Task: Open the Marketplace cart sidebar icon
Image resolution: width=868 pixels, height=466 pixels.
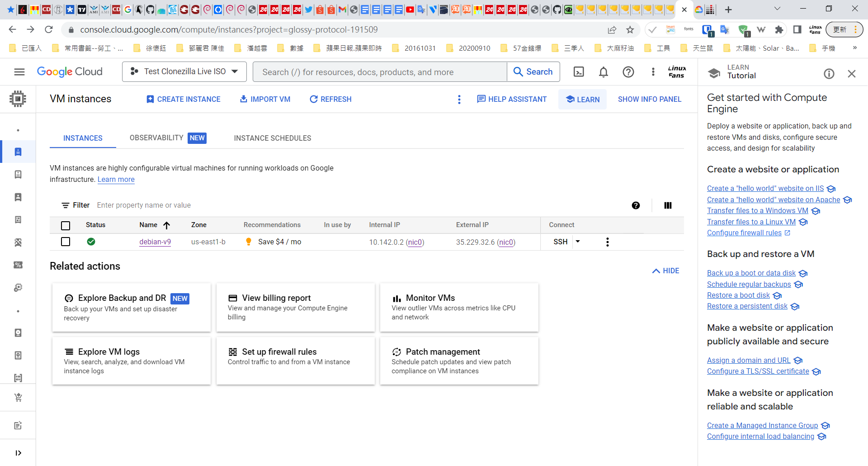Action: pos(18,398)
